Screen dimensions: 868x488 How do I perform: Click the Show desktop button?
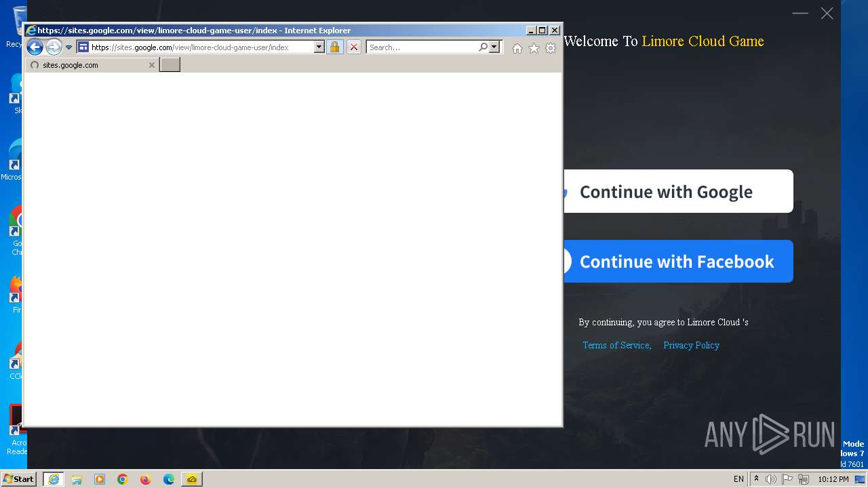tap(860, 479)
